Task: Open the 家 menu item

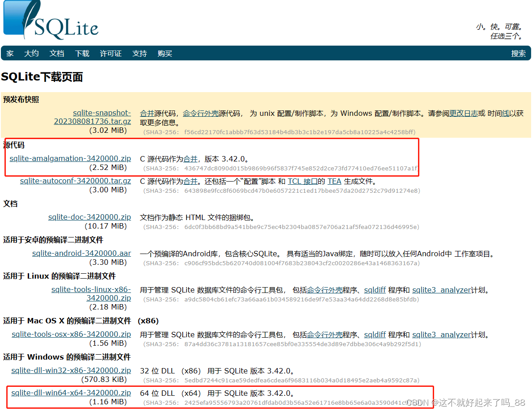Action: pyautogui.click(x=10, y=53)
